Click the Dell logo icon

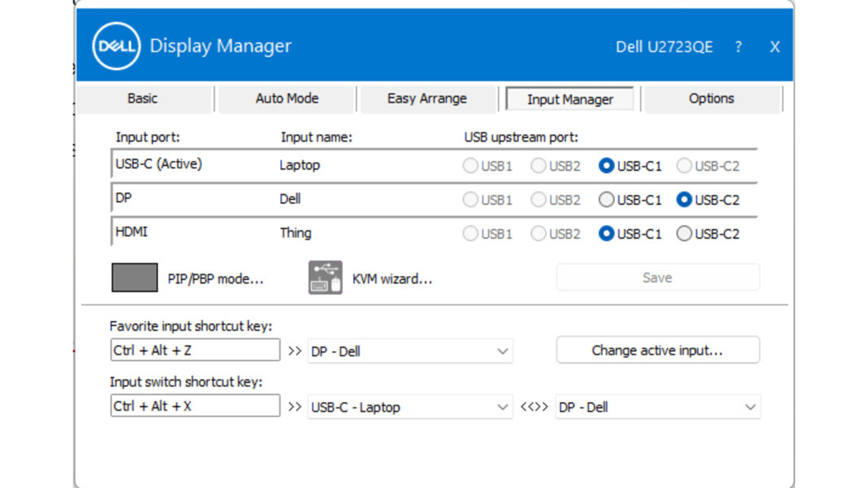coord(116,46)
